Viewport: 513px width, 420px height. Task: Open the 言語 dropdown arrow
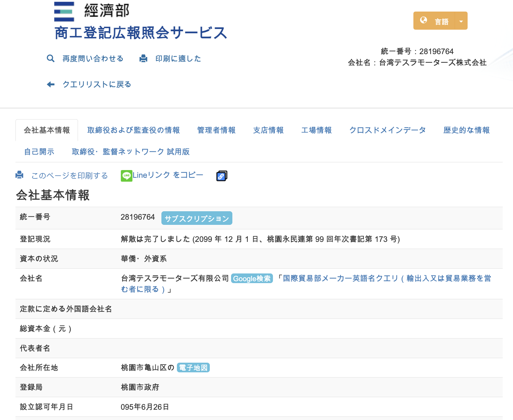[461, 21]
